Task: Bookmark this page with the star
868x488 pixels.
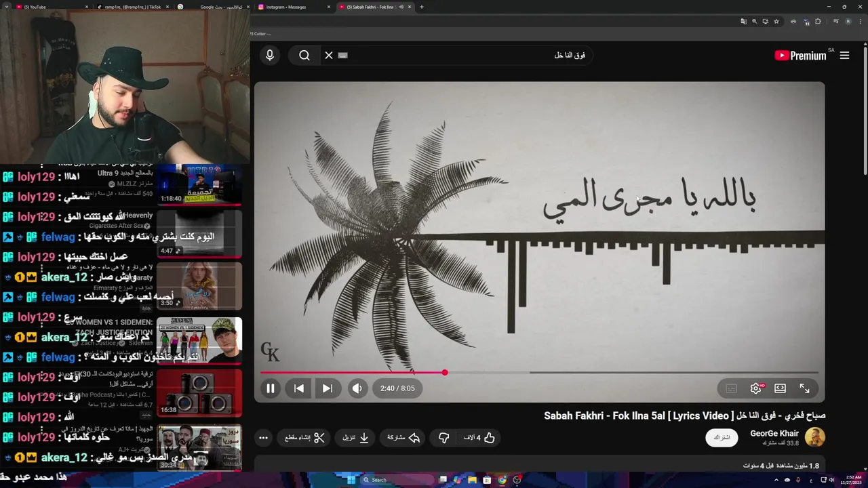Action: (x=776, y=21)
